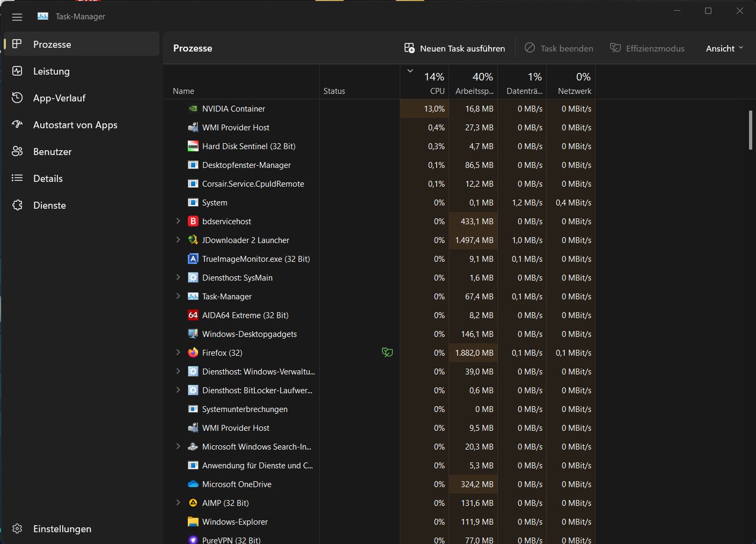Click the Microsoft Windows Search-In... icon
Screen dimensions: 756x544
pyautogui.click(x=193, y=446)
